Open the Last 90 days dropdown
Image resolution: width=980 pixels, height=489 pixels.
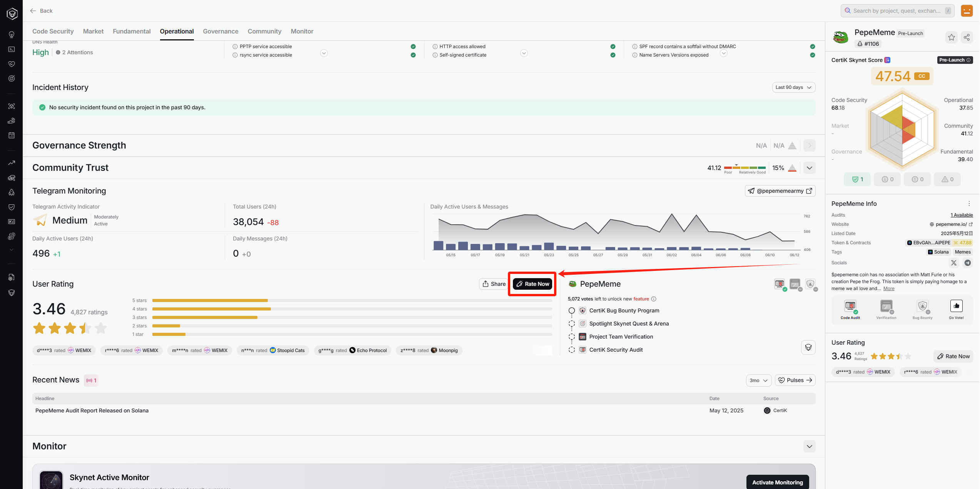[x=793, y=87]
